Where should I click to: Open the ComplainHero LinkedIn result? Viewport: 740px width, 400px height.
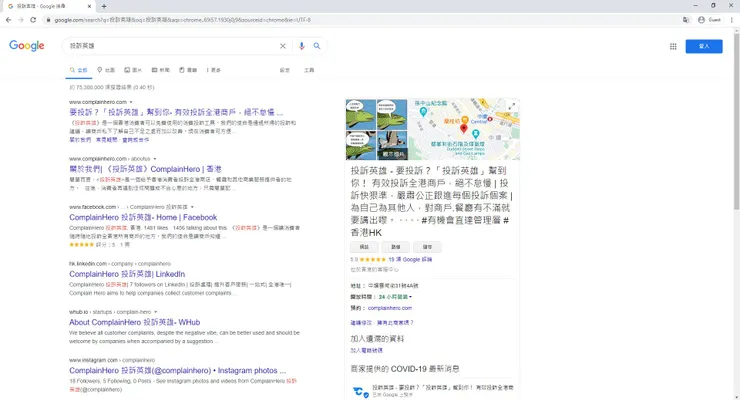click(x=127, y=274)
